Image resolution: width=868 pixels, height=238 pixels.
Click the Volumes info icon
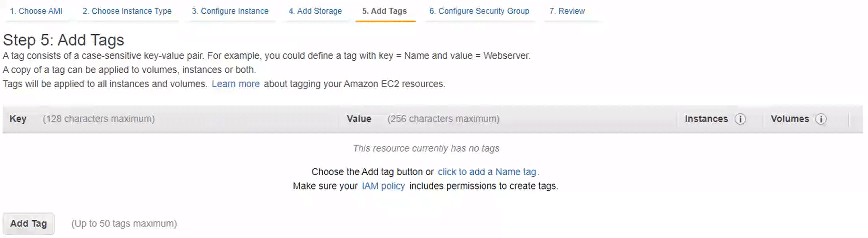(x=821, y=119)
